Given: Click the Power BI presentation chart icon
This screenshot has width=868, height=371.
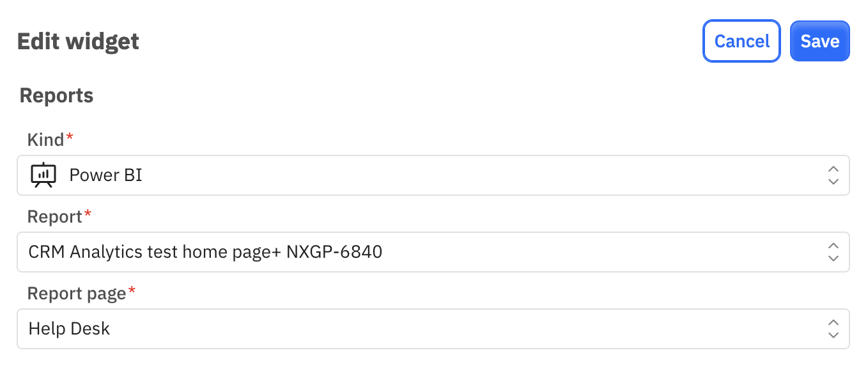Looking at the screenshot, I should 43,175.
